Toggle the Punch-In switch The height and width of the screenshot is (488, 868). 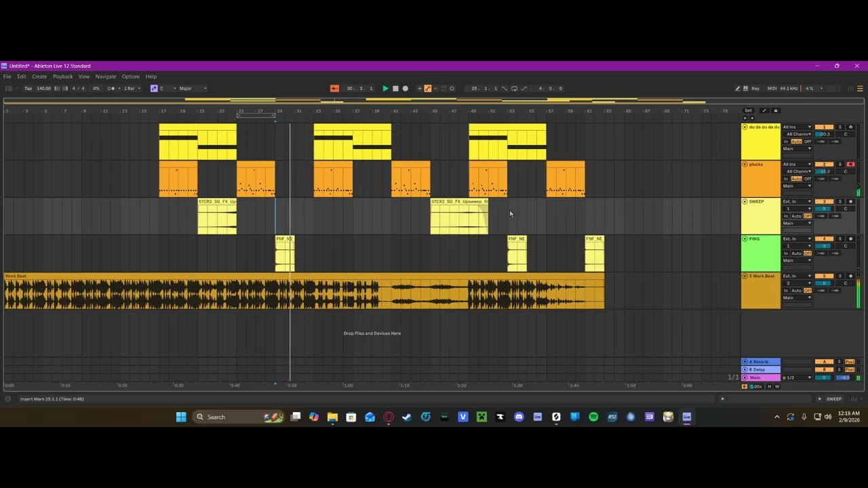click(x=504, y=88)
